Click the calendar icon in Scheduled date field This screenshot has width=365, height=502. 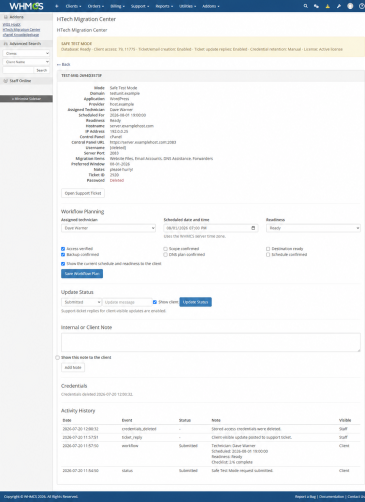[x=253, y=228]
